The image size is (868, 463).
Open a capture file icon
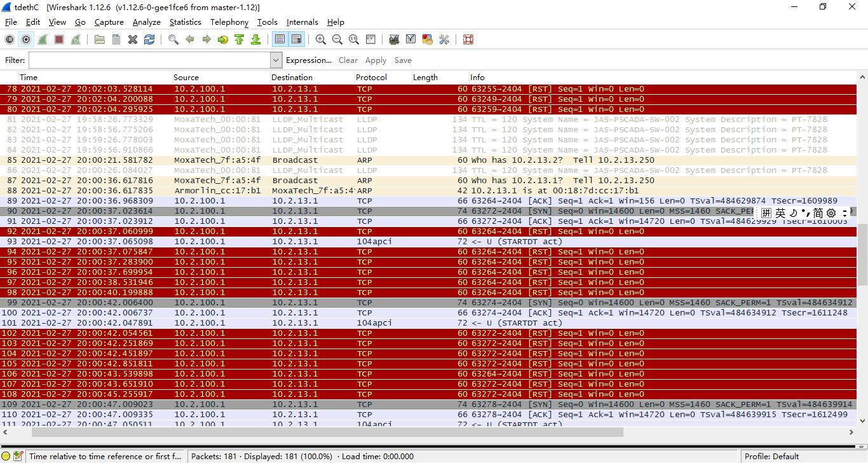100,39
